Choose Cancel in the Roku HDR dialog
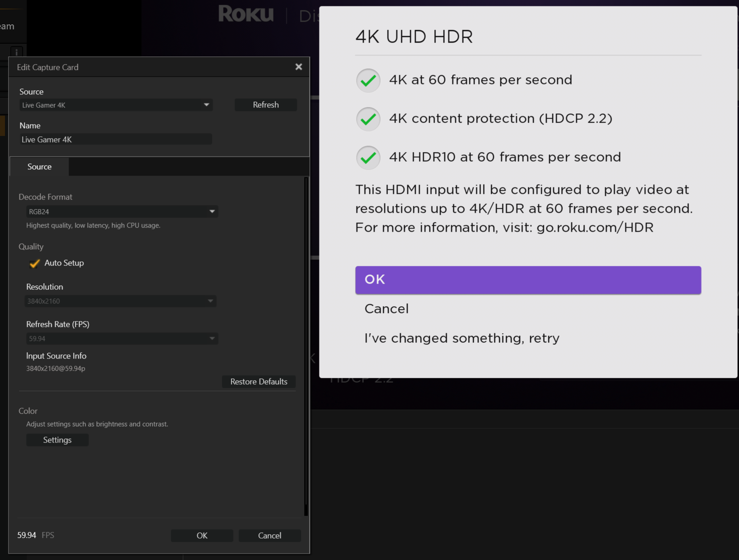 386,309
